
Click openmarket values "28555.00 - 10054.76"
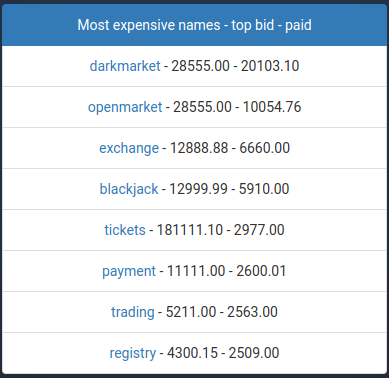point(237,107)
